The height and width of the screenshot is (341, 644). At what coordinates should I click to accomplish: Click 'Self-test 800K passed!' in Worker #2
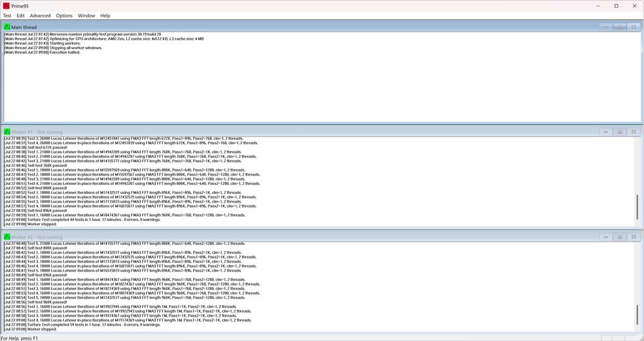35,248
